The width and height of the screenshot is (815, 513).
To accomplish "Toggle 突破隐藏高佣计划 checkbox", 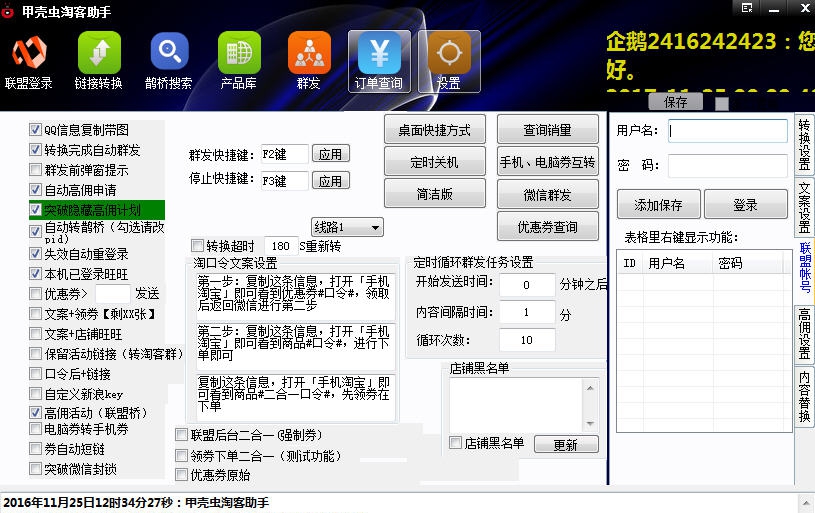I will 35,209.
